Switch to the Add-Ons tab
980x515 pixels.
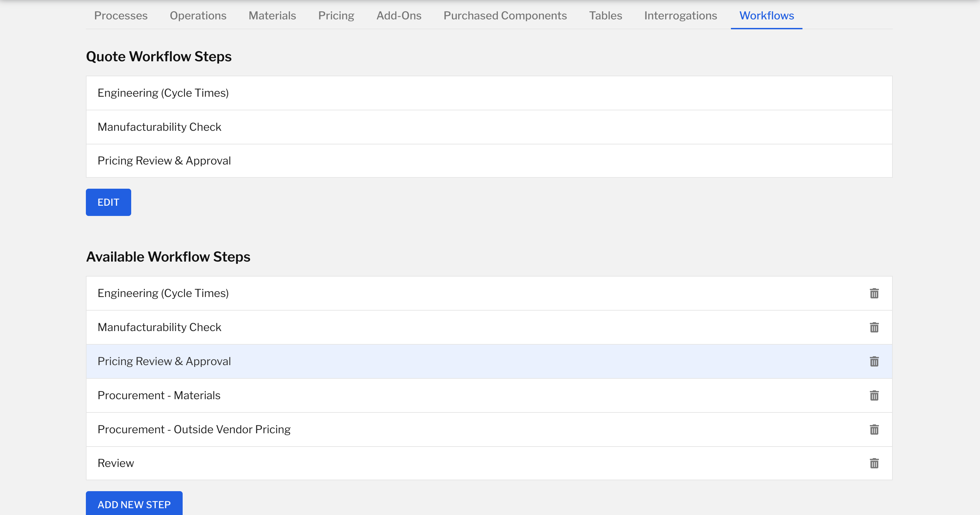tap(399, 16)
